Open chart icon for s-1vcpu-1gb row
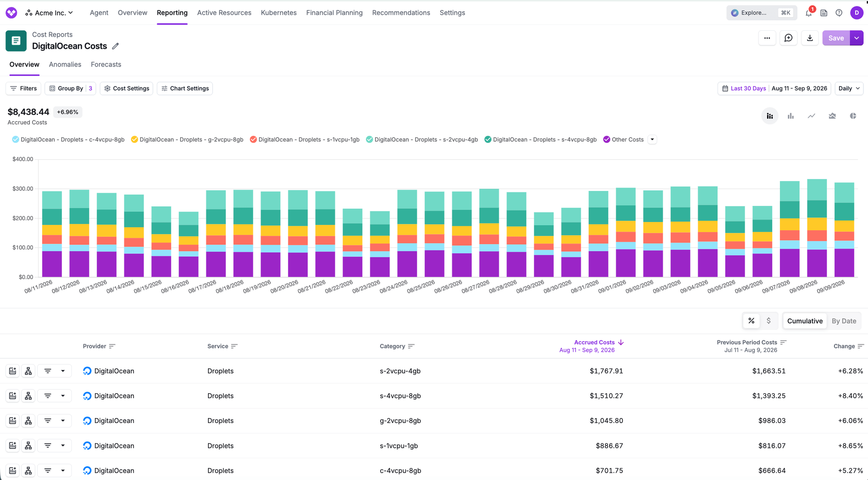 click(13, 446)
